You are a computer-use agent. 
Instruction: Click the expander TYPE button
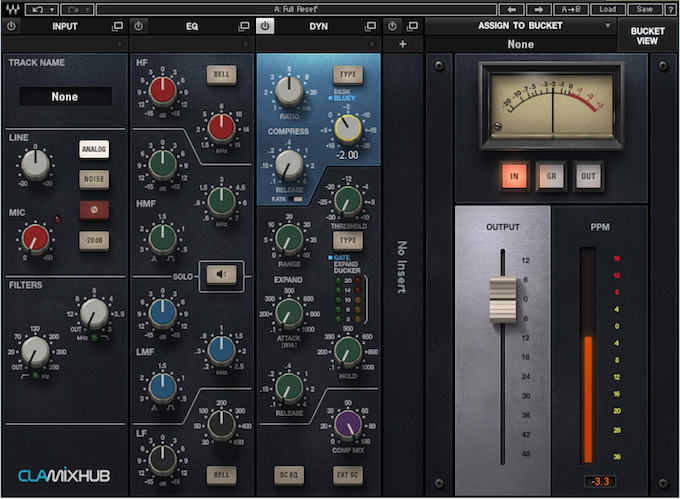[348, 240]
